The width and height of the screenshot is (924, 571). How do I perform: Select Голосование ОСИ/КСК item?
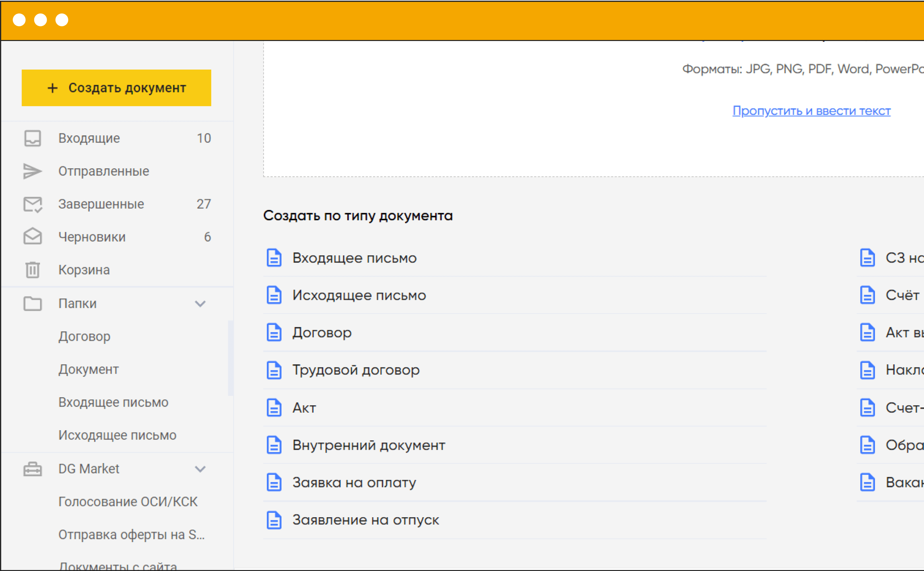tap(128, 501)
